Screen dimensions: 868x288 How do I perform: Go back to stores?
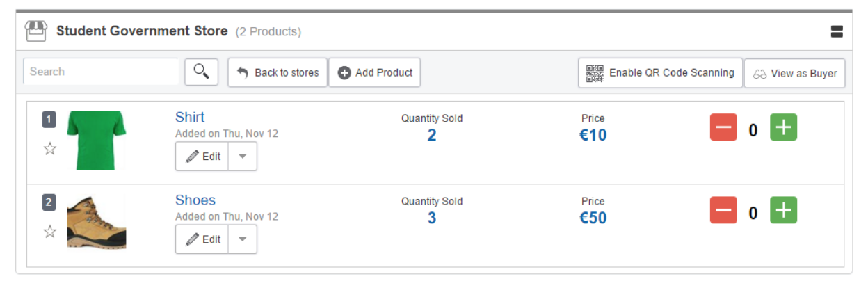click(x=278, y=72)
